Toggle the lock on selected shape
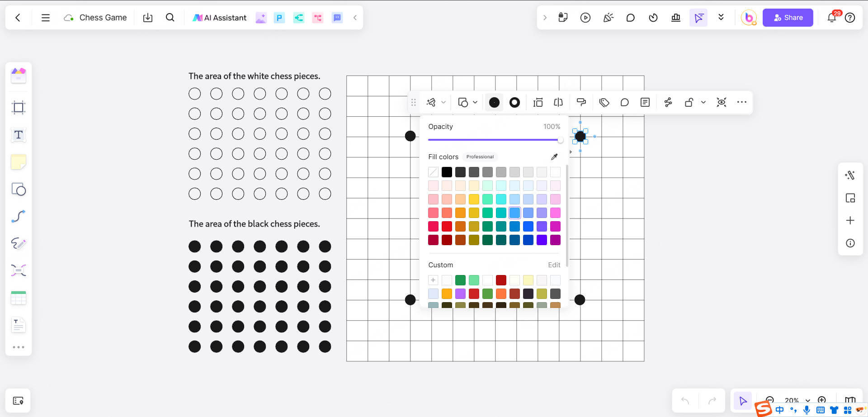The width and height of the screenshot is (868, 417). (689, 102)
